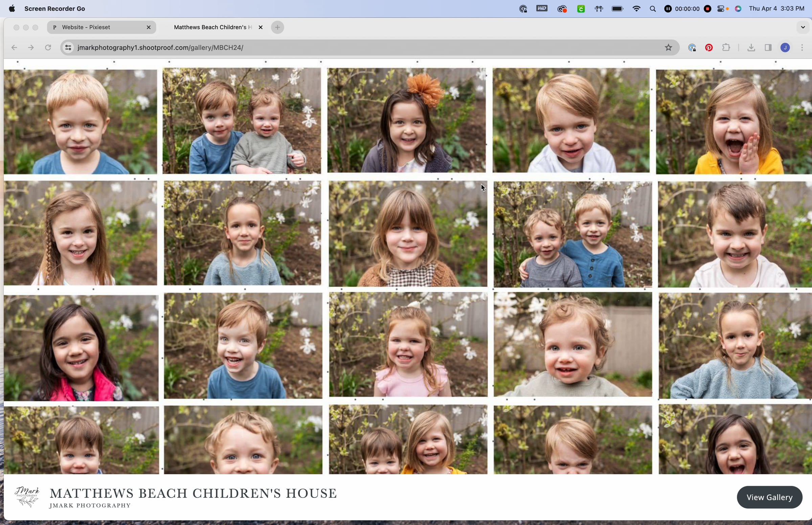Open the photo with the red vest
The image size is (812, 525).
point(81,348)
